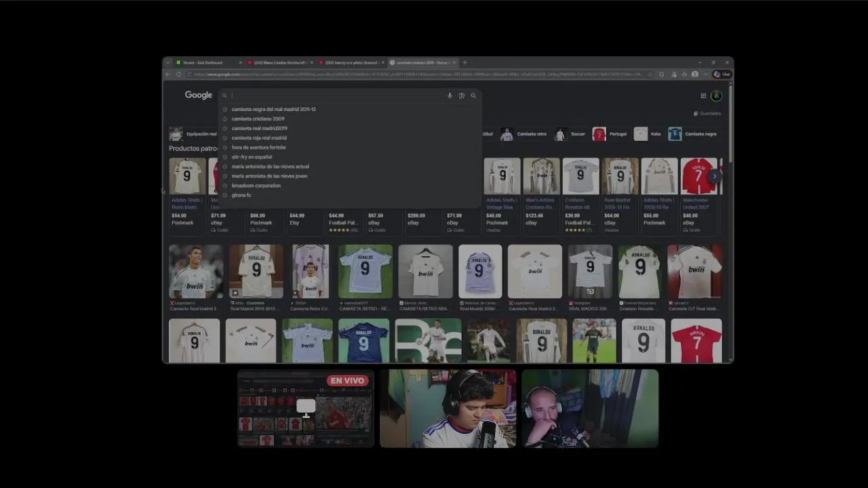Open the $54.00 Poshmark Adidas shirt product
Screen dimensions: 868x488
(187, 195)
